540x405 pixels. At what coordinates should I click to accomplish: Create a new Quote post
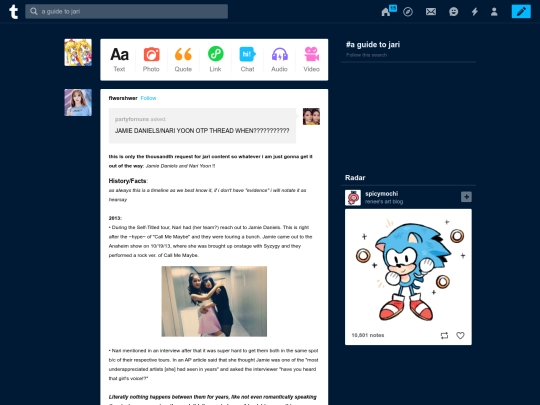(183, 60)
